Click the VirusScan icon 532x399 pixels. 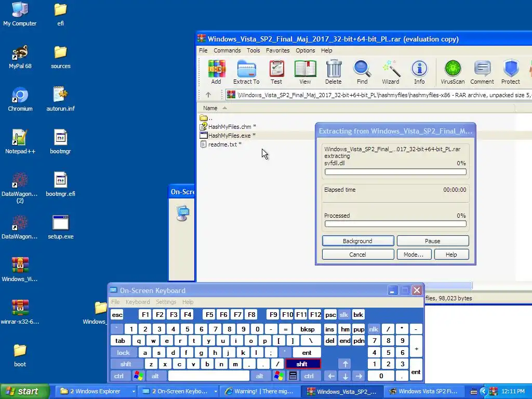click(453, 72)
